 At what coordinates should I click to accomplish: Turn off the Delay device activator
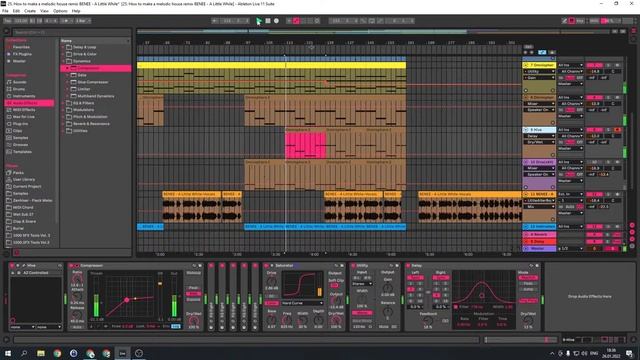(407, 266)
